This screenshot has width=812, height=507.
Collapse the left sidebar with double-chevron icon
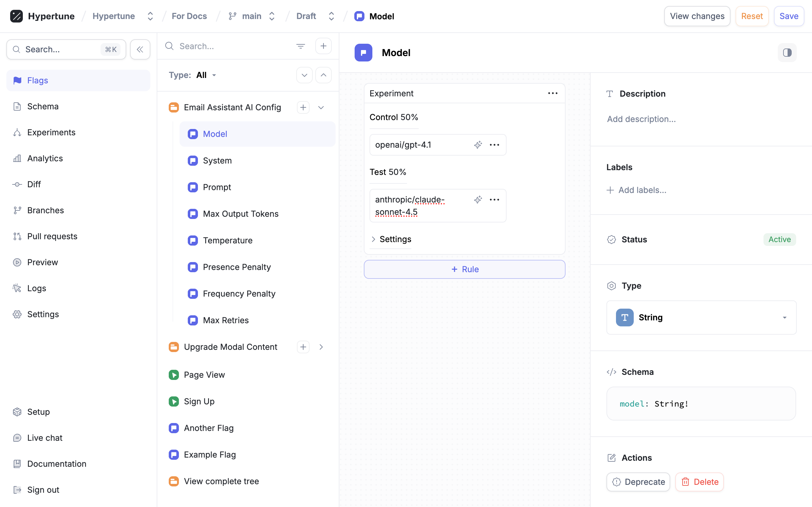(x=140, y=49)
